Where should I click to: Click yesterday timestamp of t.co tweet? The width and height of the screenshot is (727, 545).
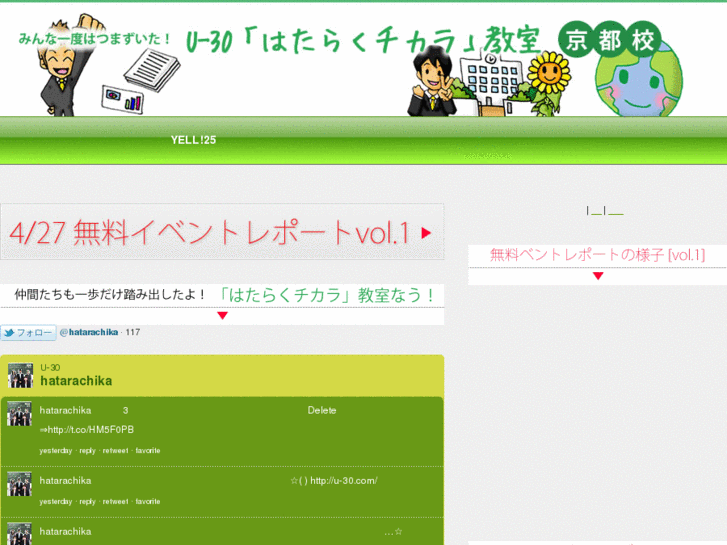(x=56, y=450)
